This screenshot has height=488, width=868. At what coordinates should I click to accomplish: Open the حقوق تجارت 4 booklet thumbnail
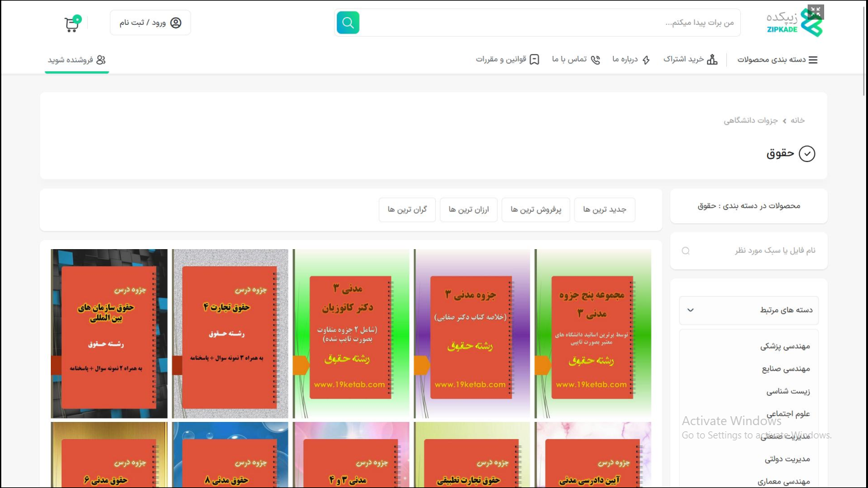[x=230, y=334]
